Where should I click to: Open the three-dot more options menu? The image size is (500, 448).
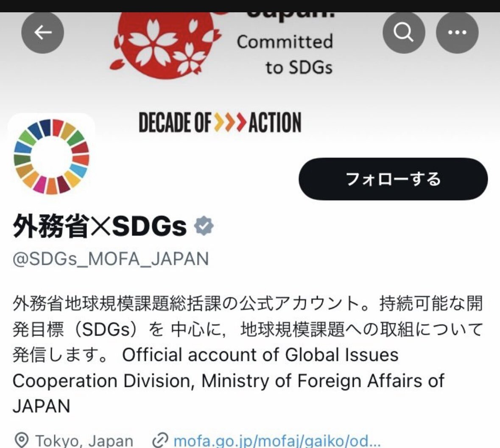coord(457,32)
